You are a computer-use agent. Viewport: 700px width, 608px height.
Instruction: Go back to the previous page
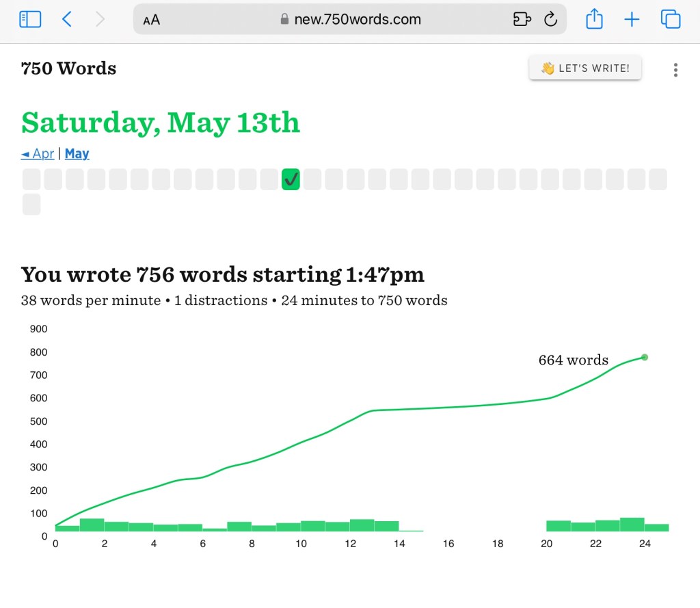coord(66,19)
